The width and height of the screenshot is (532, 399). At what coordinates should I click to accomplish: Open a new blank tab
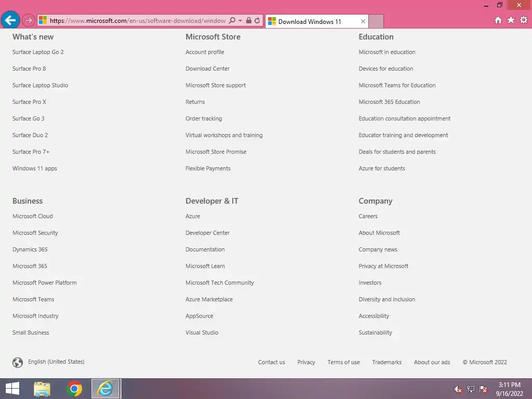[x=376, y=21]
